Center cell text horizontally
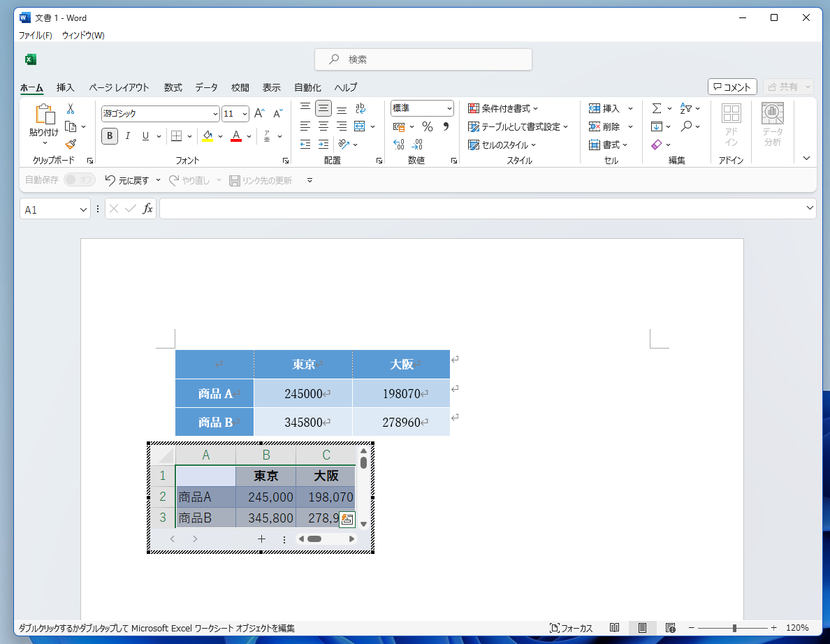The width and height of the screenshot is (830, 644). (323, 126)
